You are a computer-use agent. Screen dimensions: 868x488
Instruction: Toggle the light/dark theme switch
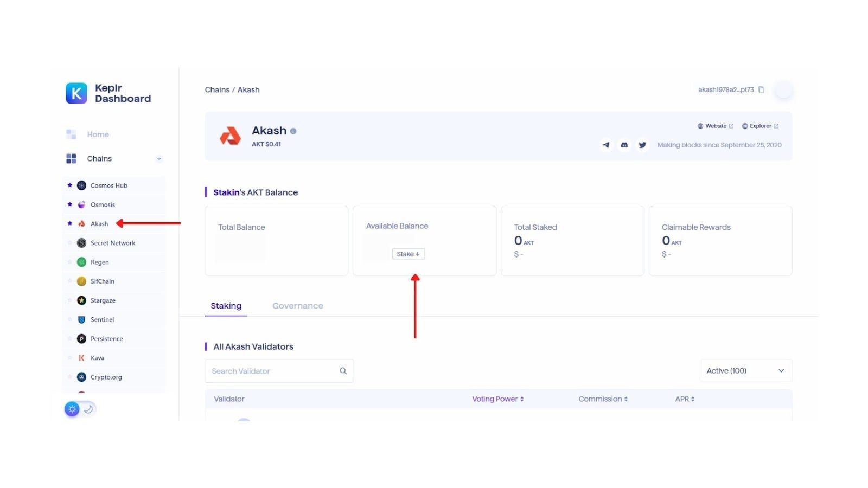tap(80, 409)
